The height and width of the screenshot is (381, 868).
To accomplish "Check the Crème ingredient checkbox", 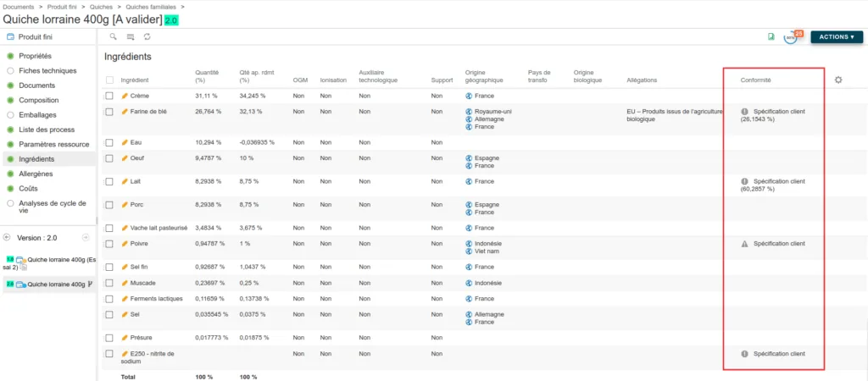I will pyautogui.click(x=109, y=96).
